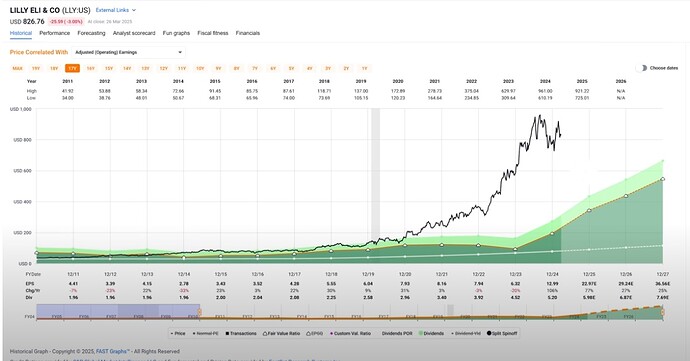Toggle the Custom Val. Ratio legend entry
690x361 pixels.
point(351,333)
